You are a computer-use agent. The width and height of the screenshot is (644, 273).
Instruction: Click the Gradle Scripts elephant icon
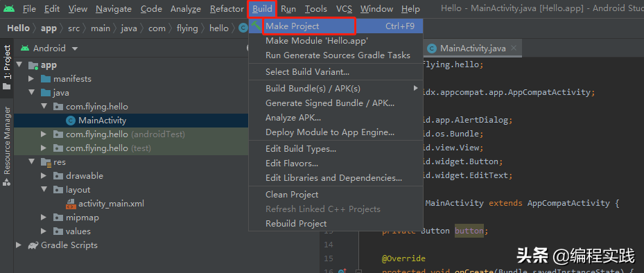point(33,245)
